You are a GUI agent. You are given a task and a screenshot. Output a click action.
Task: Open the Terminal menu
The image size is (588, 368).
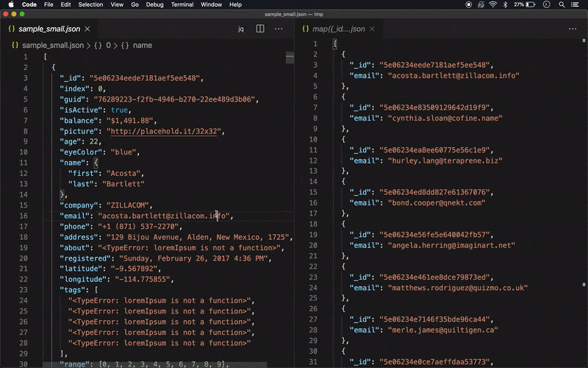(x=182, y=4)
